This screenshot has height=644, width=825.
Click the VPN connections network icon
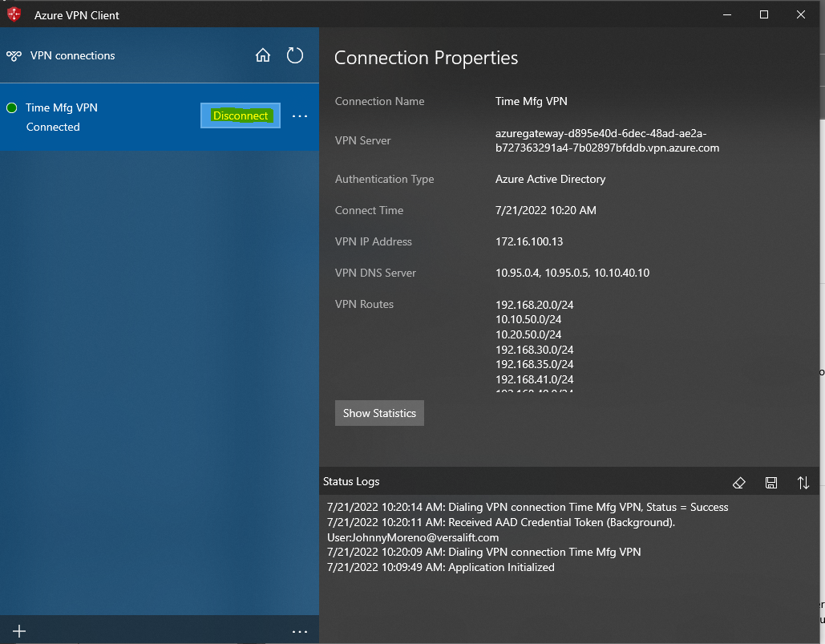(x=14, y=56)
